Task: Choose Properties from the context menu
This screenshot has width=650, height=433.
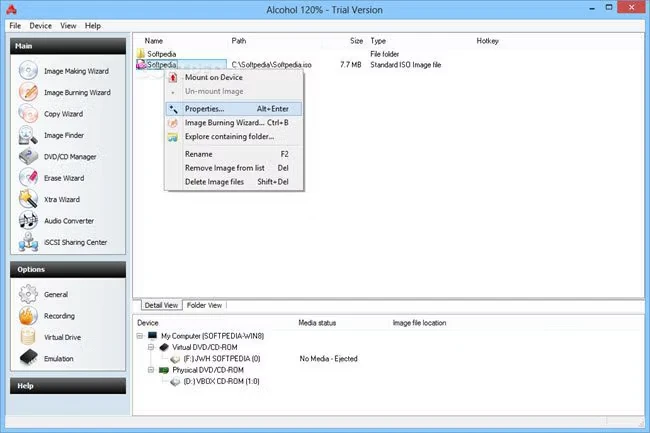Action: pyautogui.click(x=205, y=108)
